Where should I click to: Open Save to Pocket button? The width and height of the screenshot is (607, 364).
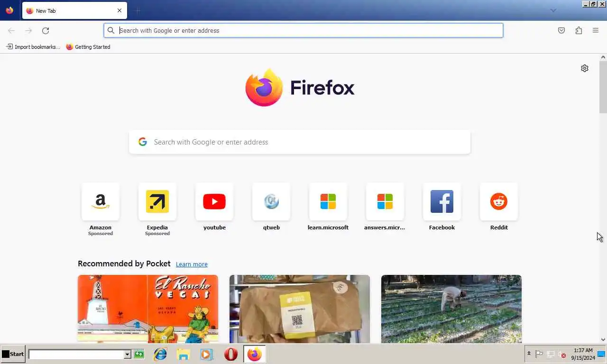pyautogui.click(x=561, y=30)
